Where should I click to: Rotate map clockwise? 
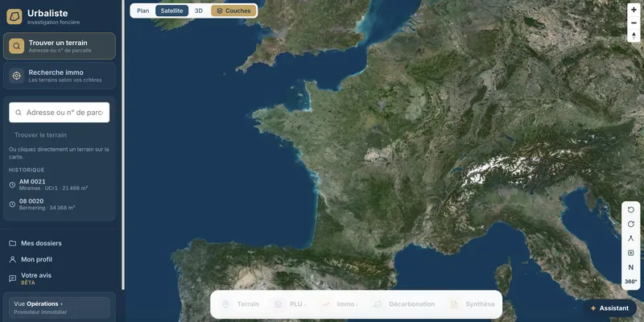pyautogui.click(x=631, y=225)
